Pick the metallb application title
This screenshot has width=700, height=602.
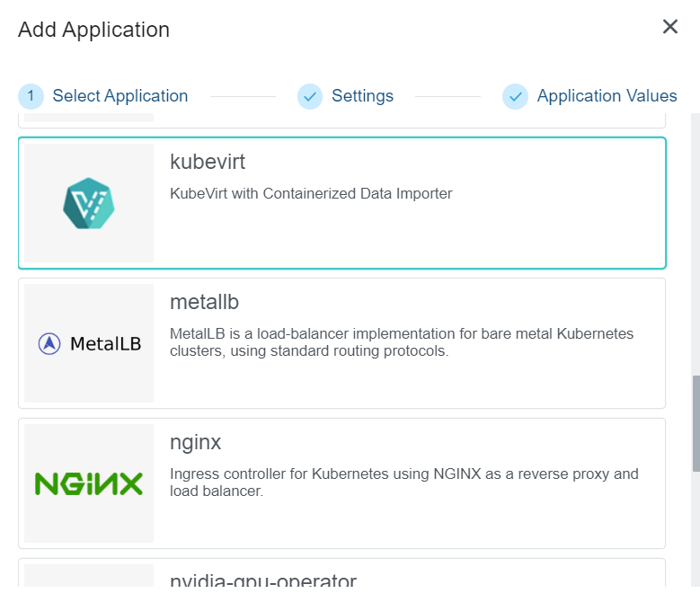[204, 302]
